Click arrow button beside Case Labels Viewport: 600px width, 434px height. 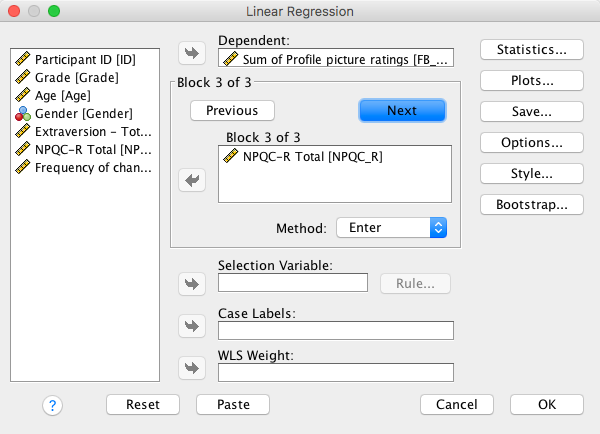click(x=190, y=326)
